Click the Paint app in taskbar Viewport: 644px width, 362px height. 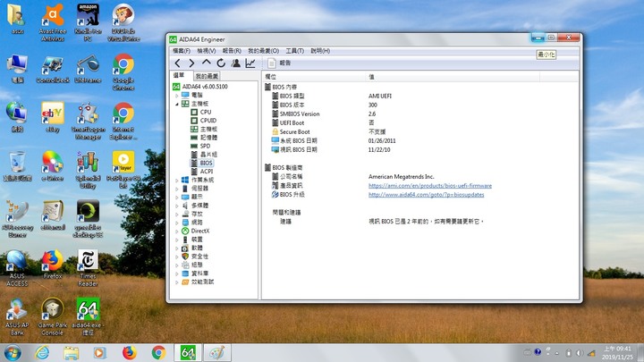tap(217, 352)
